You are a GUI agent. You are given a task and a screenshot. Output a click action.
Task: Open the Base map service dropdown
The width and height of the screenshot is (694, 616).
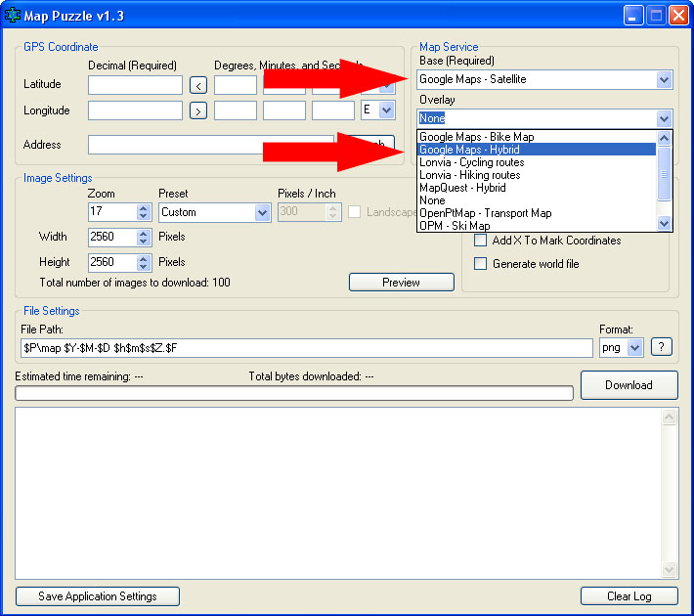(x=664, y=80)
